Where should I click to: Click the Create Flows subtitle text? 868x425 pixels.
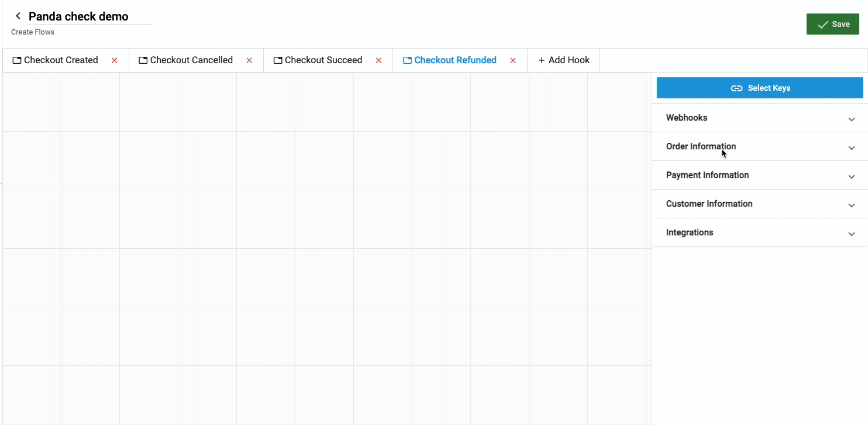[x=33, y=32]
